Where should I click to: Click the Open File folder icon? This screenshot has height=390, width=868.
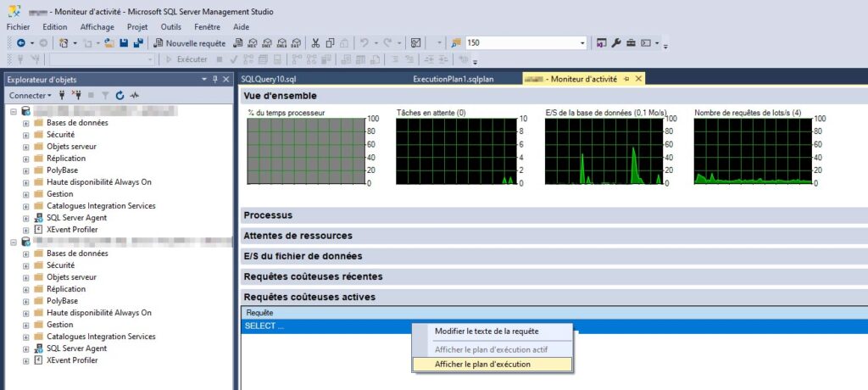[x=109, y=42]
